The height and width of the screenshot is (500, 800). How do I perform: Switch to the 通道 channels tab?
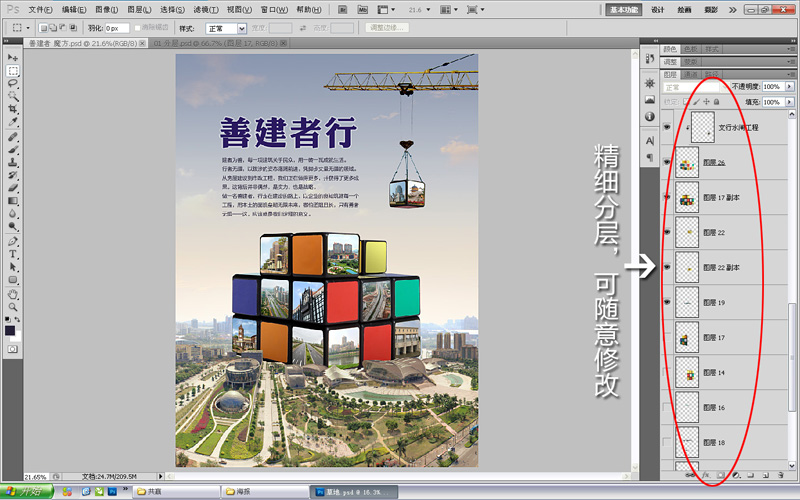coord(691,74)
